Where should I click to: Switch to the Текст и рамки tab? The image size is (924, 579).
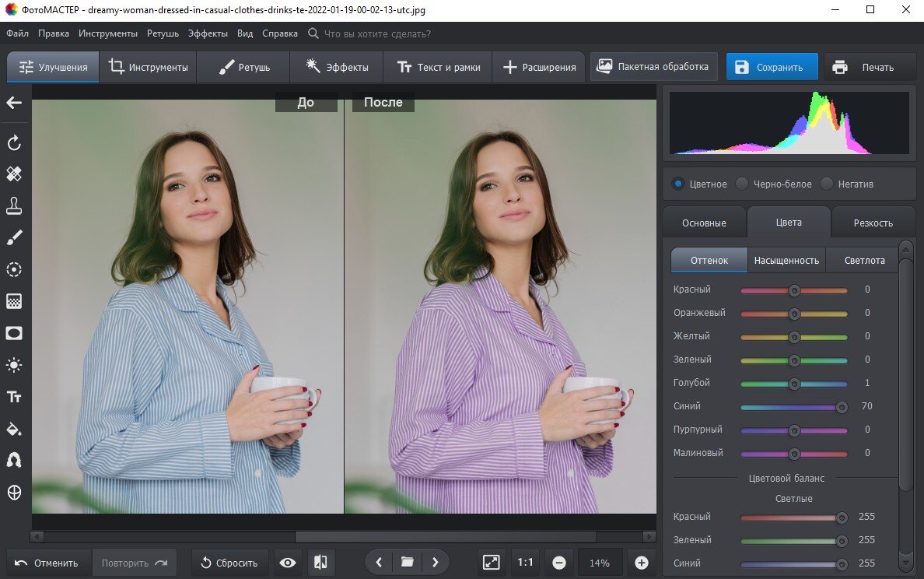click(438, 67)
